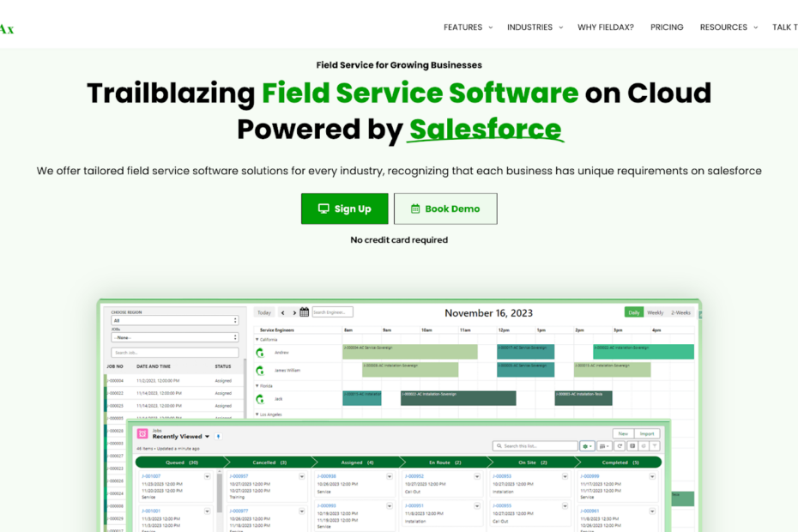Viewport: 798px width, 532px height.
Task: Click the FieldAx logo
Action: click(x=7, y=28)
